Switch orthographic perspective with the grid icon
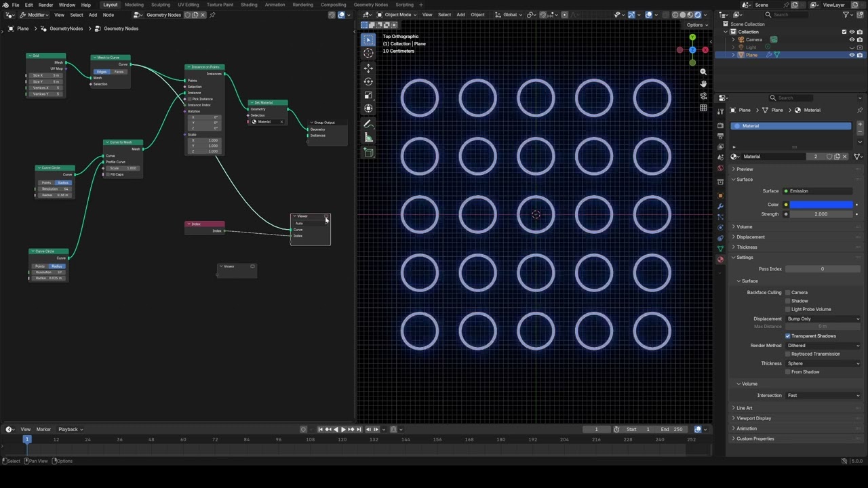 coord(703,108)
